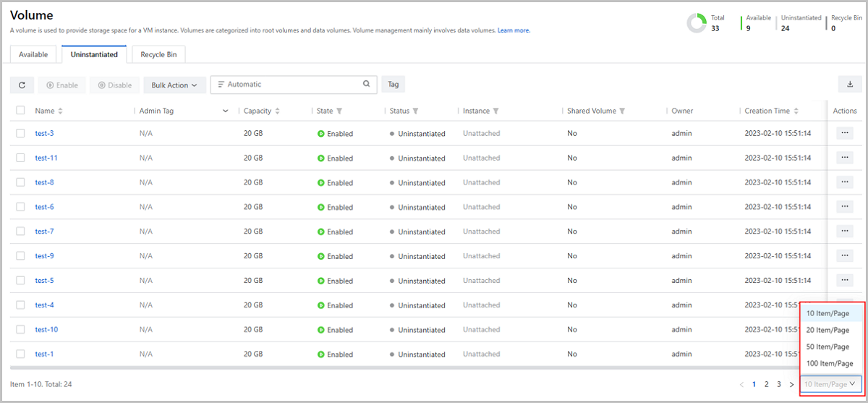The height and width of the screenshot is (403, 868).
Task: Expand the Admin Tag column chevron
Action: pos(226,111)
